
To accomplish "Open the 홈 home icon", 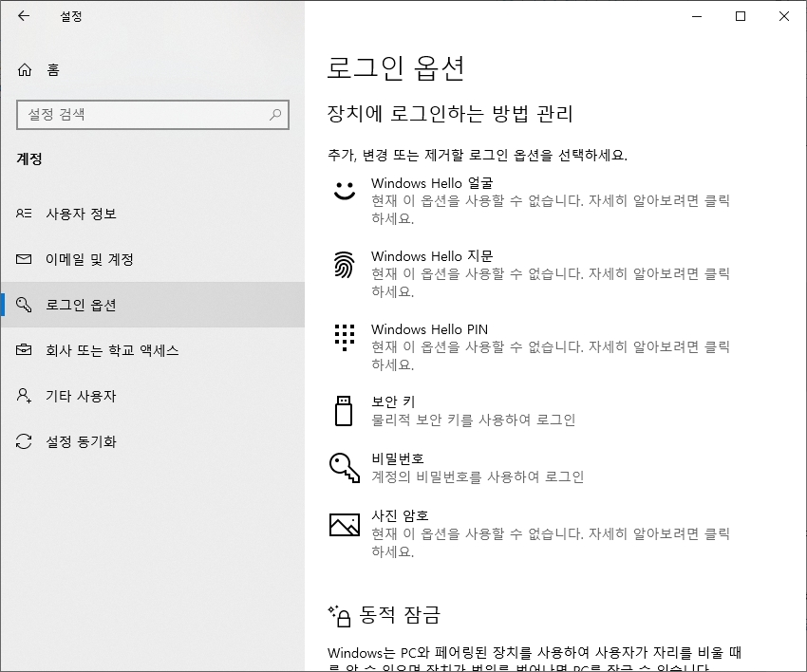I will 24,69.
